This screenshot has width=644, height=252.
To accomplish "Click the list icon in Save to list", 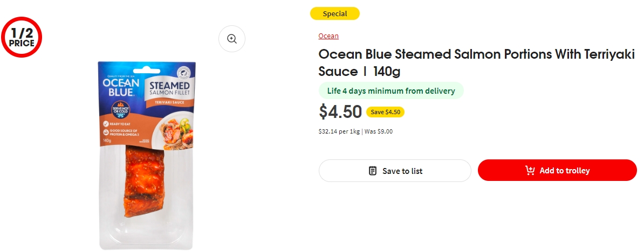I will pos(373,171).
